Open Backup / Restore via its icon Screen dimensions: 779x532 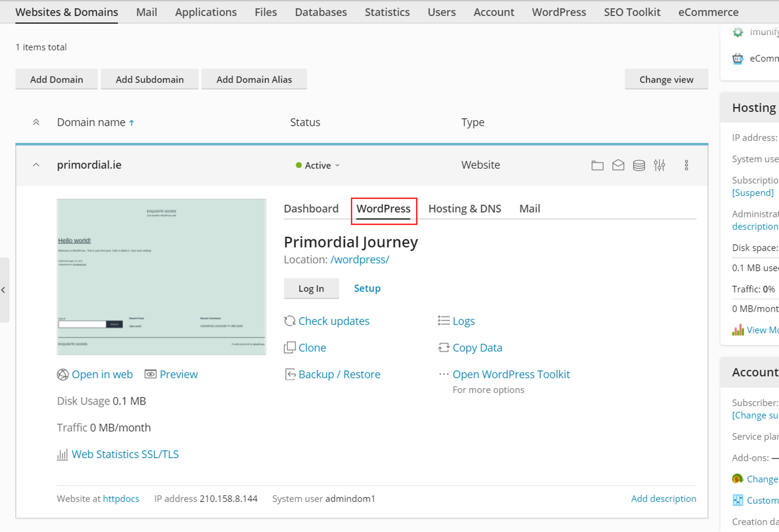[x=290, y=374]
